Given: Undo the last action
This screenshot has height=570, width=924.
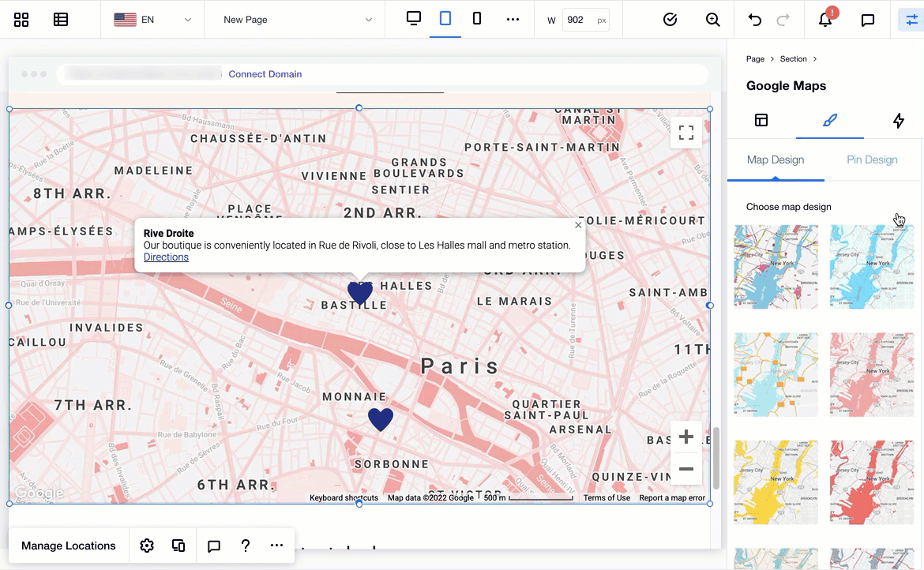Looking at the screenshot, I should click(754, 20).
